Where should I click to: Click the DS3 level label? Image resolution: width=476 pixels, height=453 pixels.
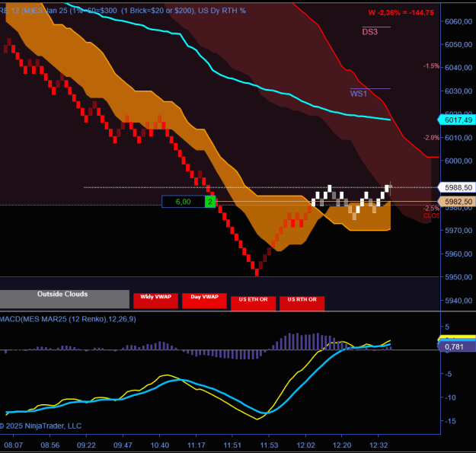point(369,32)
